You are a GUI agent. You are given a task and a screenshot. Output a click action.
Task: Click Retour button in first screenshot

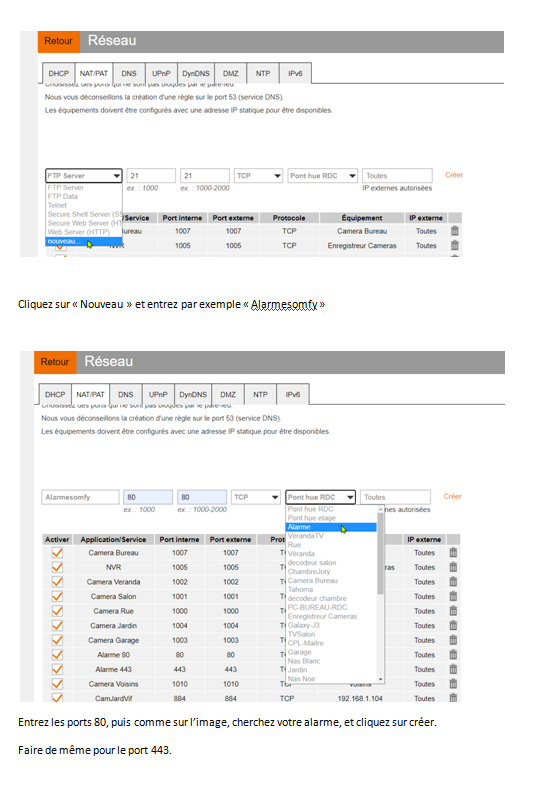tap(58, 41)
